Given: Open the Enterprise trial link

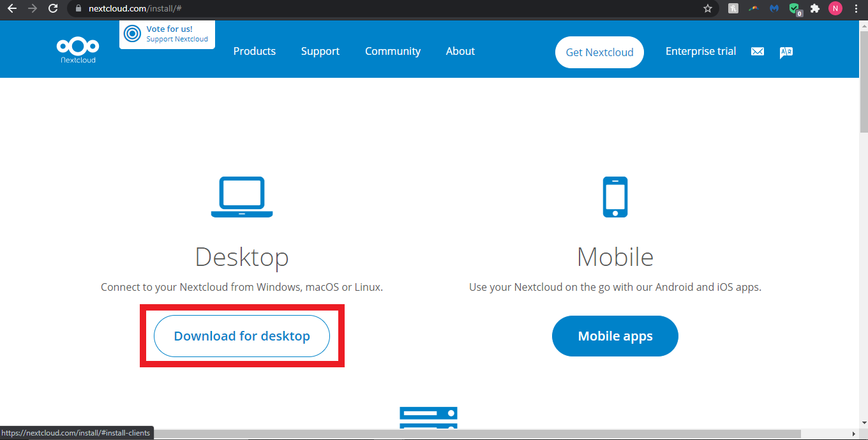Looking at the screenshot, I should click(701, 51).
